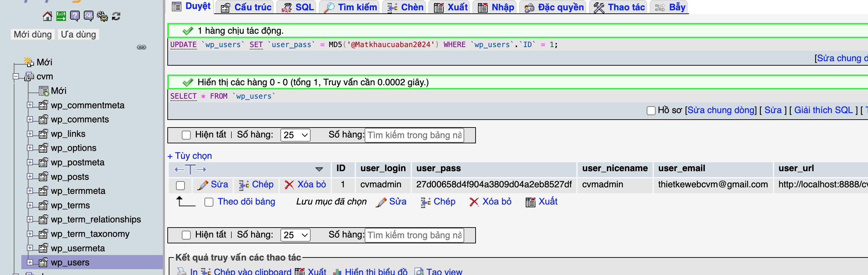The image size is (868, 275).
Task: Click pencil Sửa icon in cvmadmin row
Action: point(203,185)
